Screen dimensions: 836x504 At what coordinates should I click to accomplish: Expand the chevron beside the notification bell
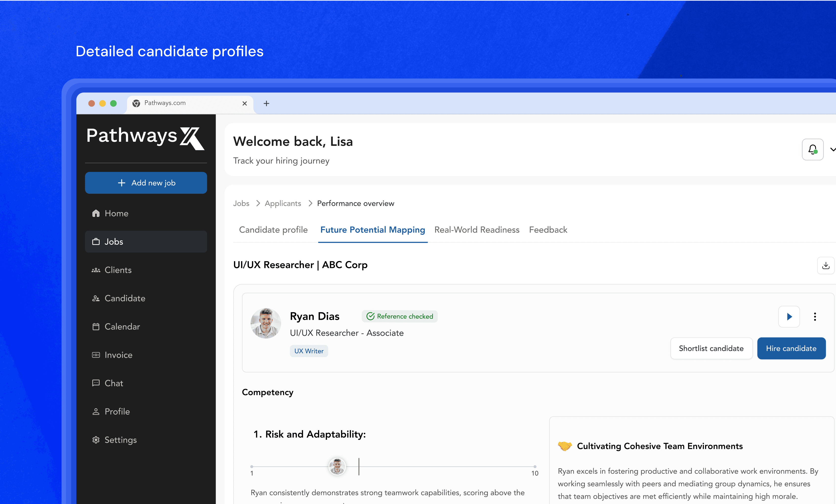pos(833,149)
